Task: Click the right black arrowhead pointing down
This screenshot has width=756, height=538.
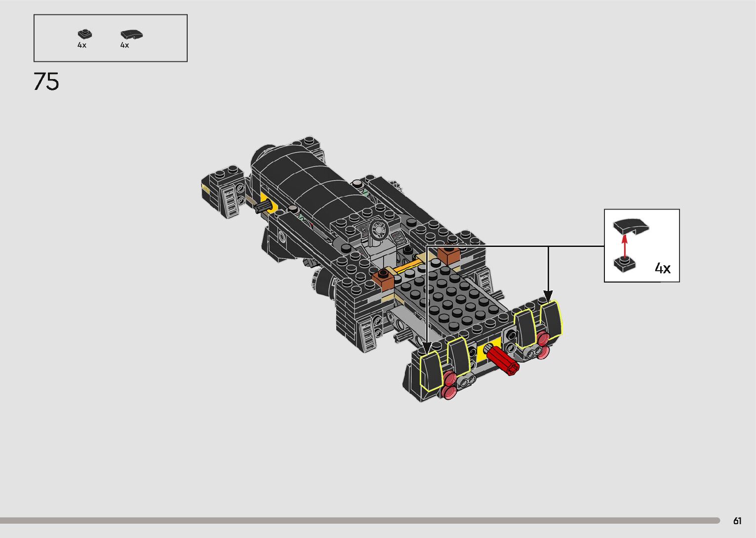Action: [x=548, y=296]
